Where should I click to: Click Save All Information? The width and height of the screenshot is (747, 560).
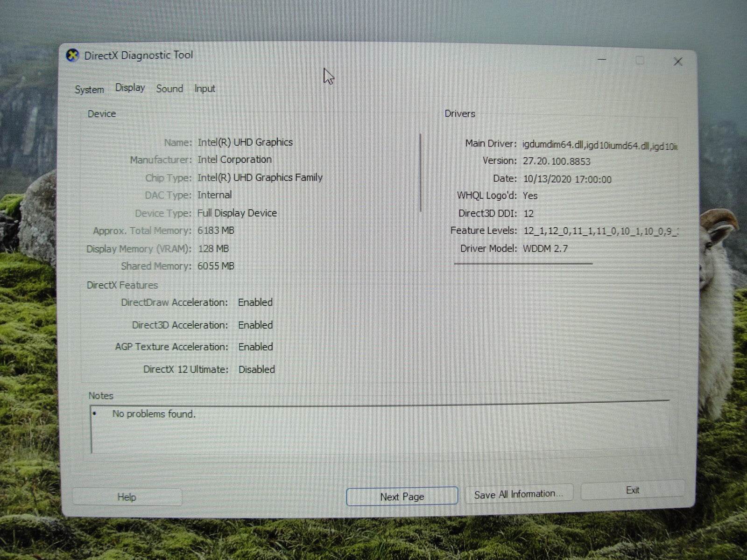click(x=520, y=494)
